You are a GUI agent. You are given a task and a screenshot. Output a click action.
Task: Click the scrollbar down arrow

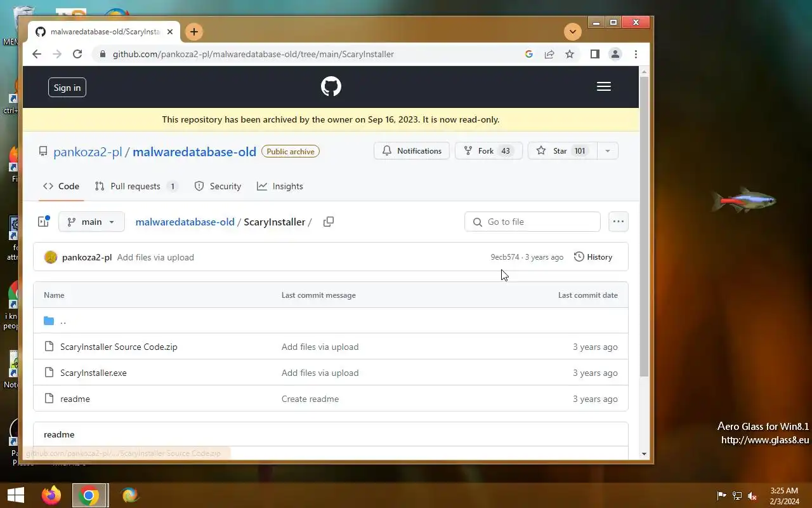pos(644,453)
